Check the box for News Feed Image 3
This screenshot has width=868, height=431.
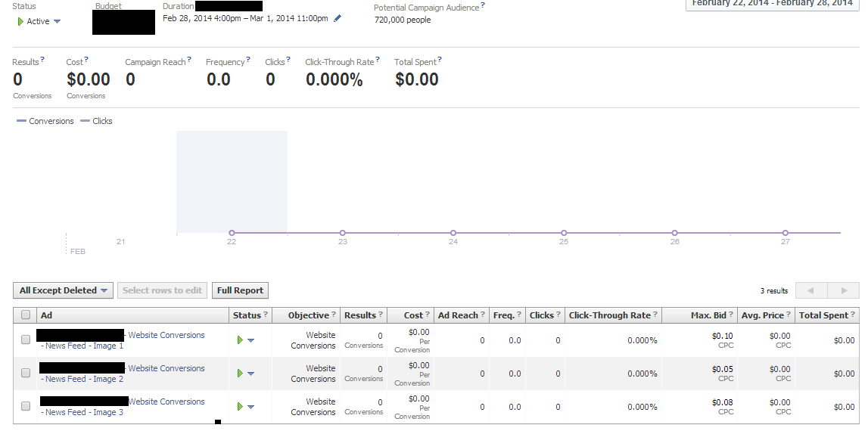pyautogui.click(x=26, y=406)
